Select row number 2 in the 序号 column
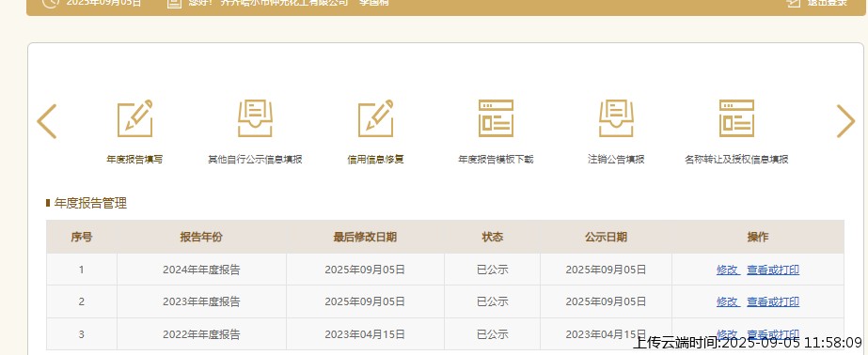The image size is (868, 355). (82, 301)
